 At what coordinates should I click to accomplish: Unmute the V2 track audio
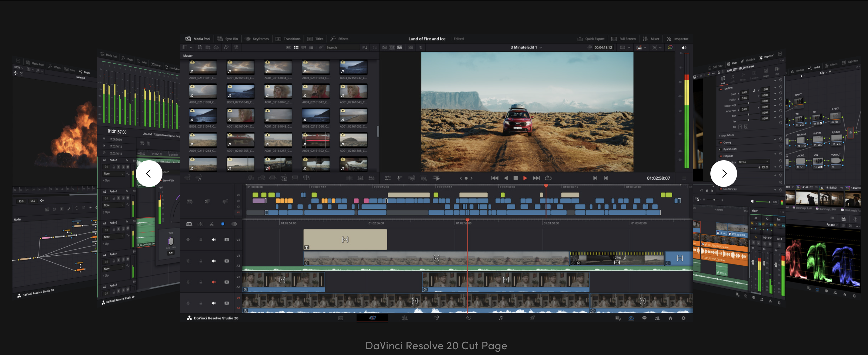tap(213, 282)
